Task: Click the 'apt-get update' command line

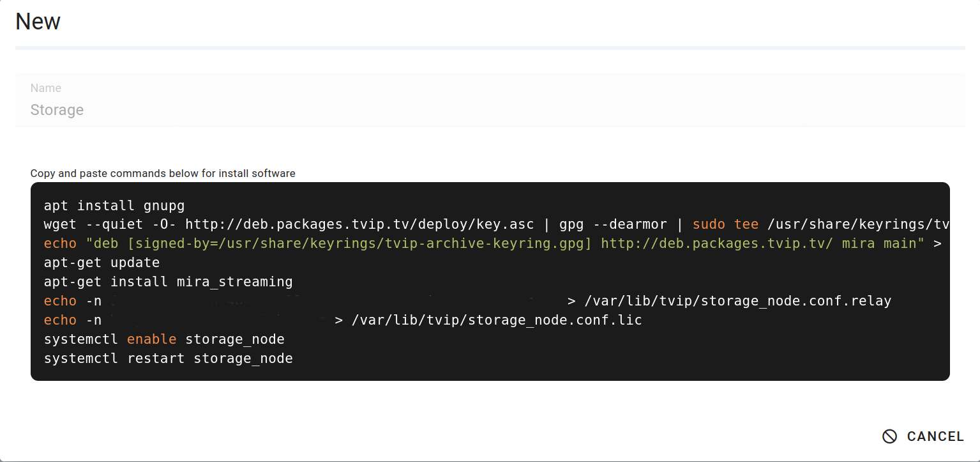Action: pyautogui.click(x=102, y=263)
